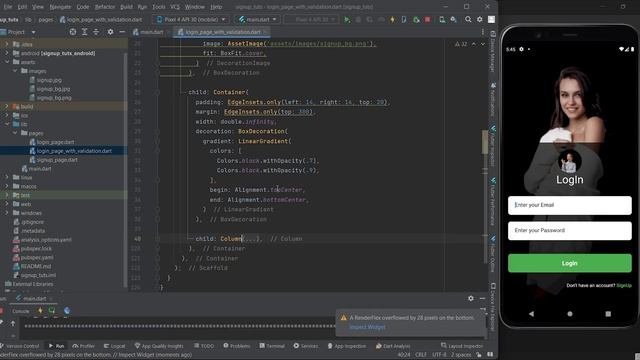Focus the Enter your Password field in emulator
The height and width of the screenshot is (360, 640).
click(x=570, y=231)
